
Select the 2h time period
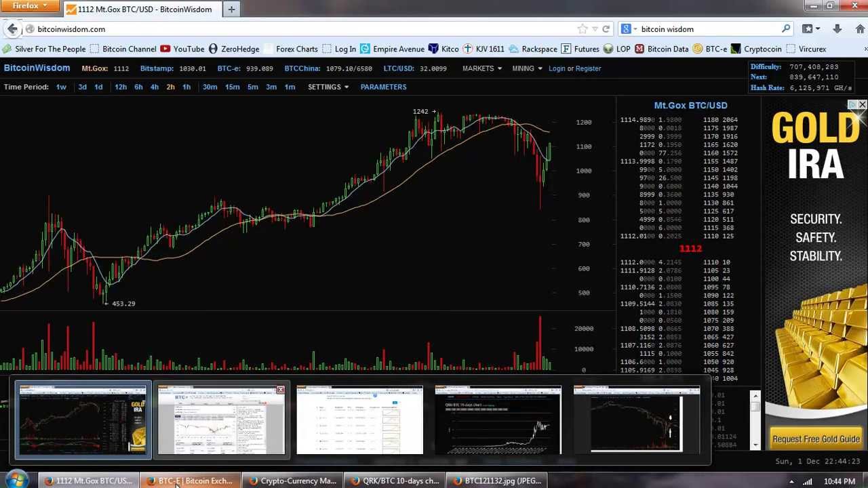170,87
